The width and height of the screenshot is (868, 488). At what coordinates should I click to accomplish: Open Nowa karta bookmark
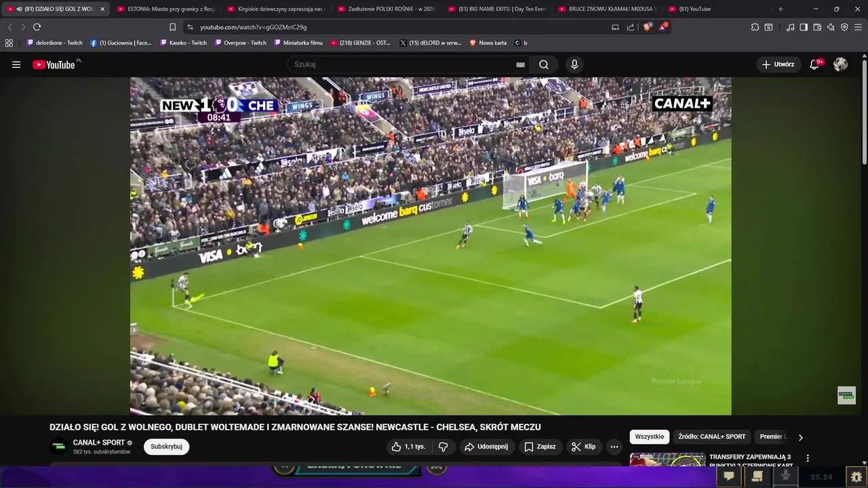coord(488,43)
